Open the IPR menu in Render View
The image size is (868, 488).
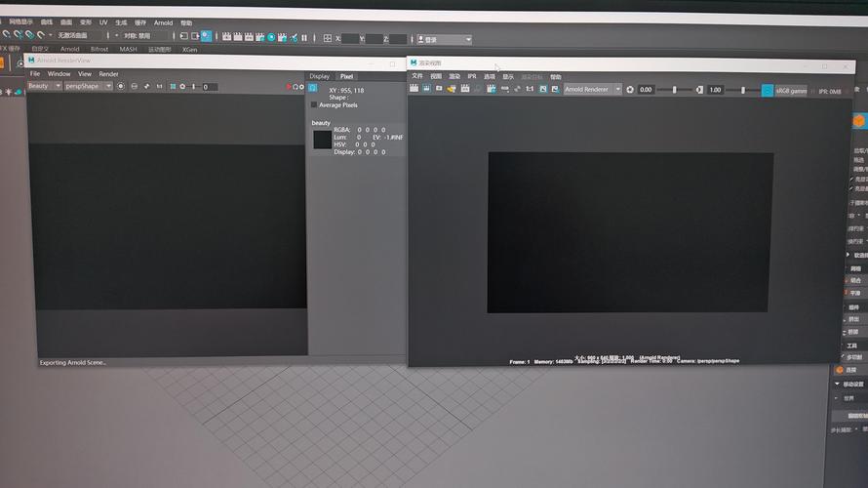click(x=472, y=76)
